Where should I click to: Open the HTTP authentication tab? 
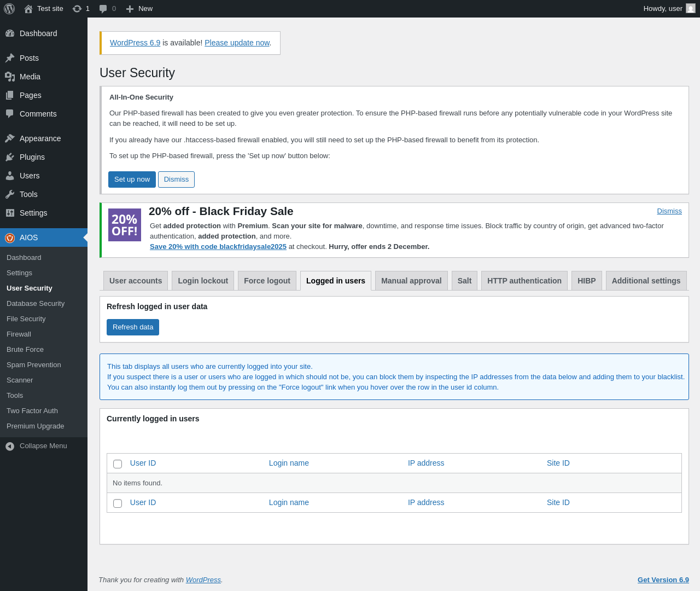[x=524, y=281]
